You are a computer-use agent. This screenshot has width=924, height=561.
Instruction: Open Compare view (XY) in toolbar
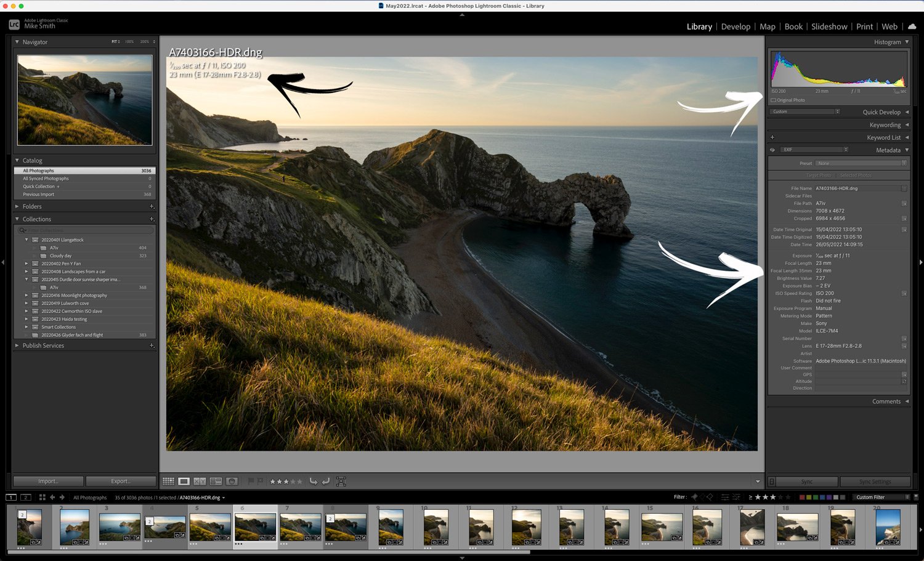[200, 482]
